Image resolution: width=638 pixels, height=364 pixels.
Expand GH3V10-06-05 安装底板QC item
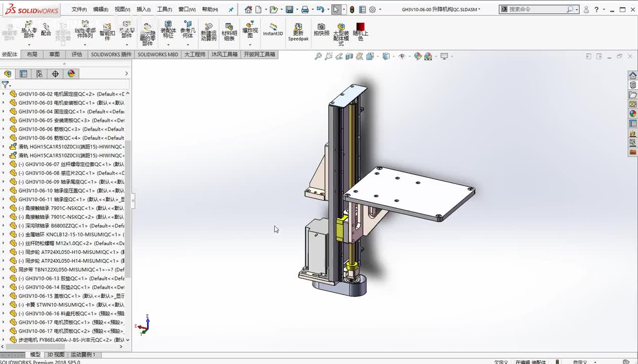point(4,120)
